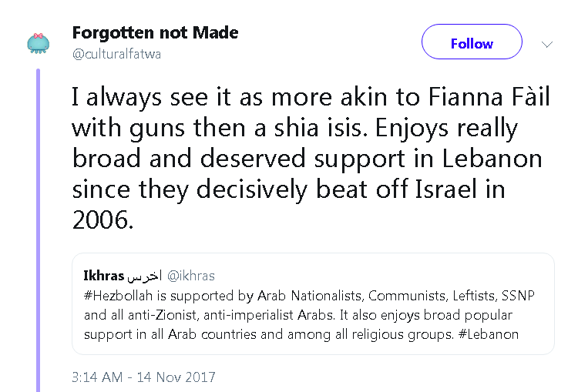Click the @ikhras handle in quoted tweet
578x392 pixels.
(x=191, y=275)
